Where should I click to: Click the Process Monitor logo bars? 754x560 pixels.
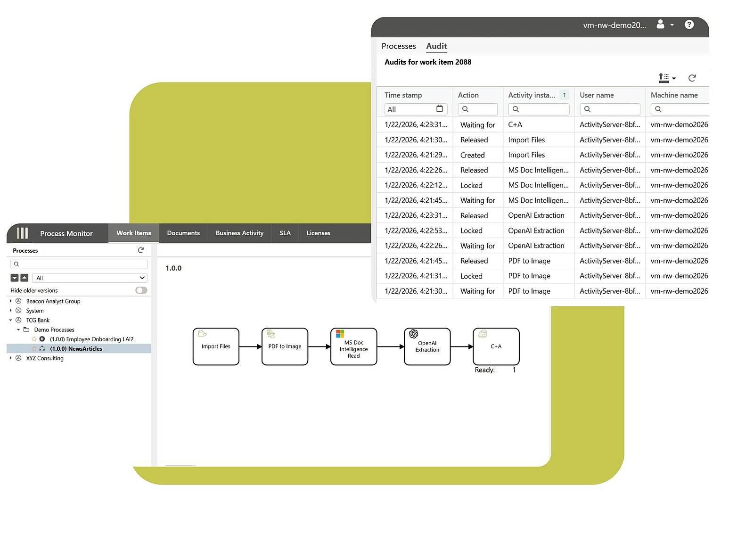point(22,233)
